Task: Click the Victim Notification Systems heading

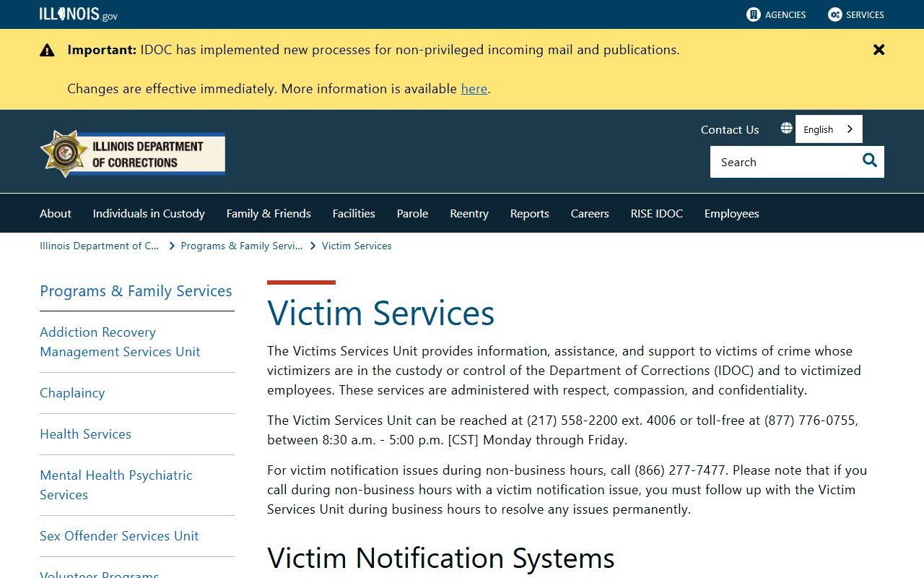Action: pyautogui.click(x=441, y=558)
